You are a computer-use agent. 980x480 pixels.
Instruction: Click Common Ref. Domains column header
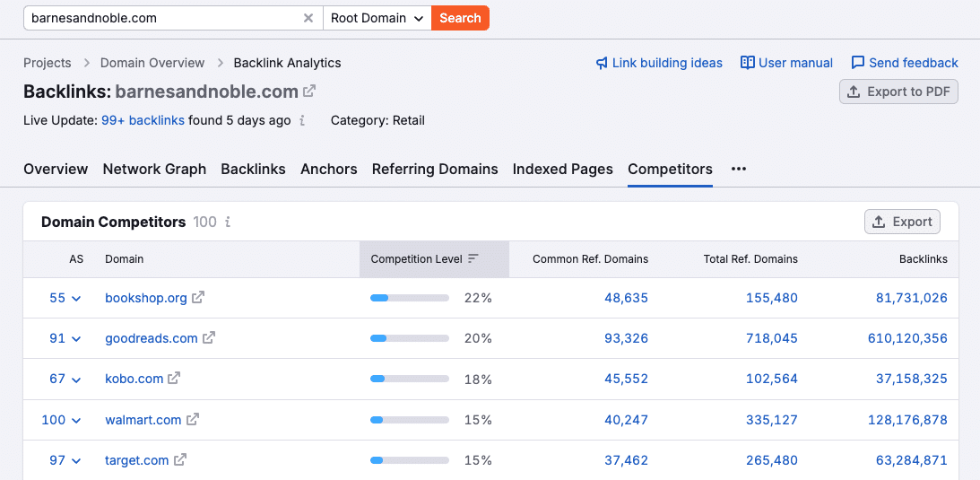click(590, 258)
